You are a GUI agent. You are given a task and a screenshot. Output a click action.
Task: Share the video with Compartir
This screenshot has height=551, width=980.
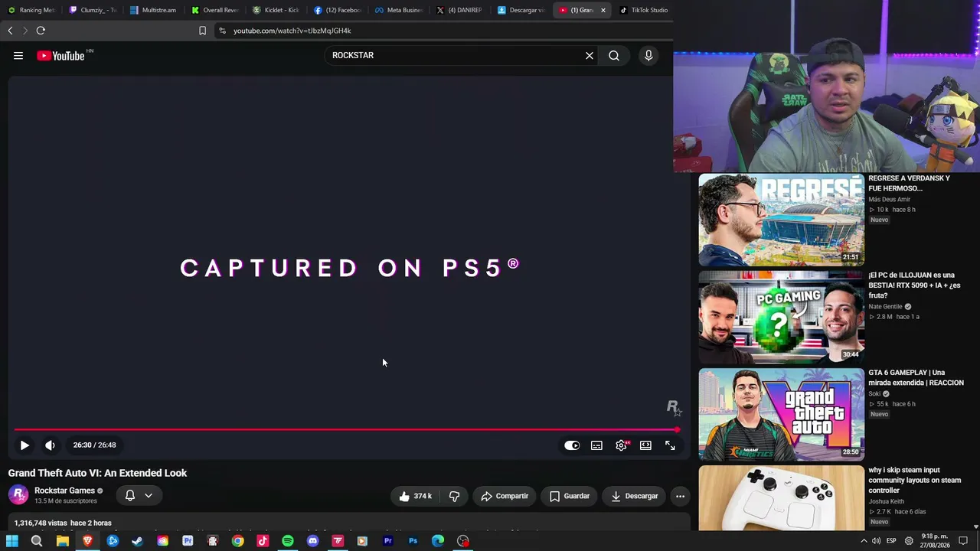point(505,496)
